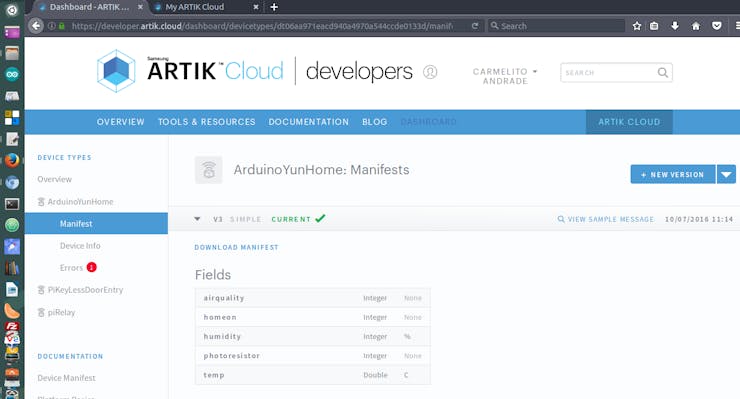Select the airquality field row
Screen dimensions: 740x399
[312, 298]
